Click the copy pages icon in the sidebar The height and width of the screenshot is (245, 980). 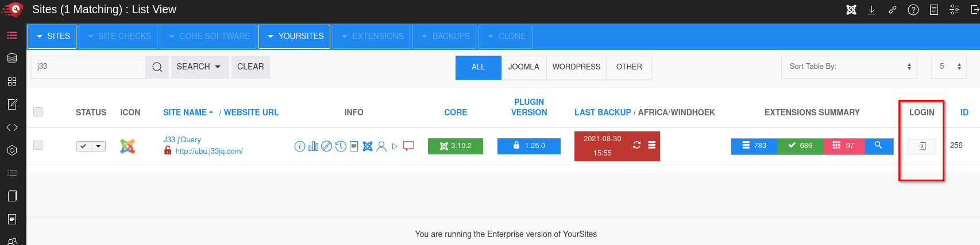(12, 196)
